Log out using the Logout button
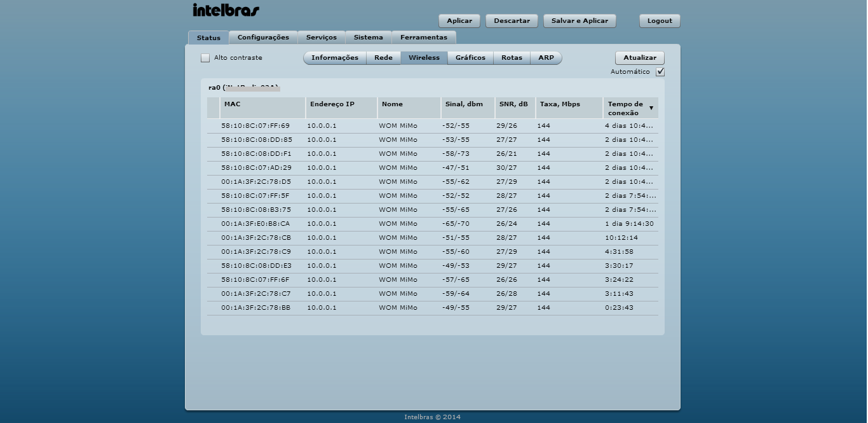868x423 pixels. point(660,21)
